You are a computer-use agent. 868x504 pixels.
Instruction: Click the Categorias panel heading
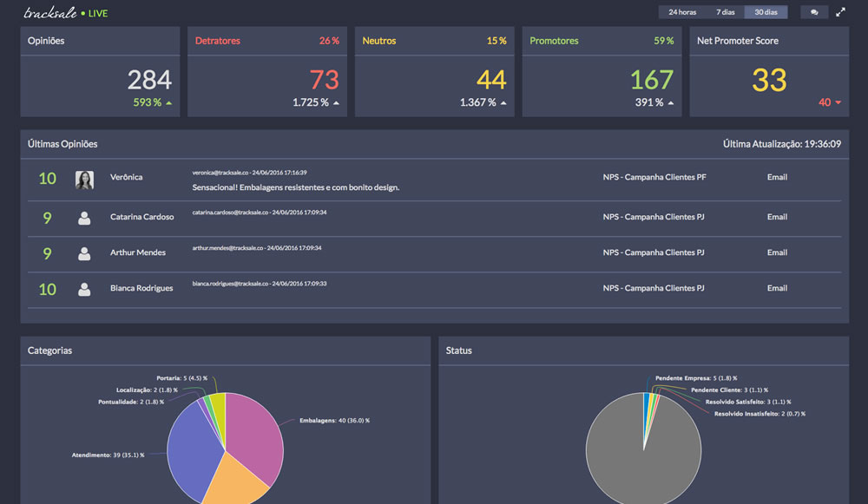[49, 350]
